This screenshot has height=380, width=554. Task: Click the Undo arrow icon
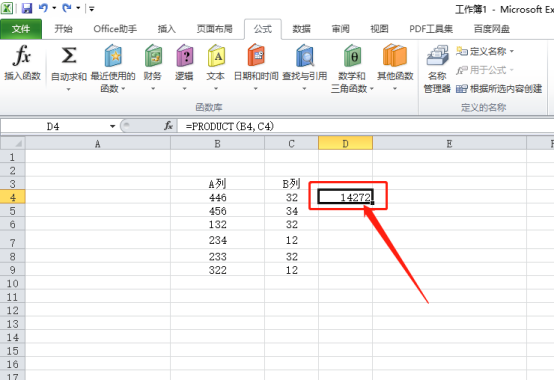click(x=43, y=8)
